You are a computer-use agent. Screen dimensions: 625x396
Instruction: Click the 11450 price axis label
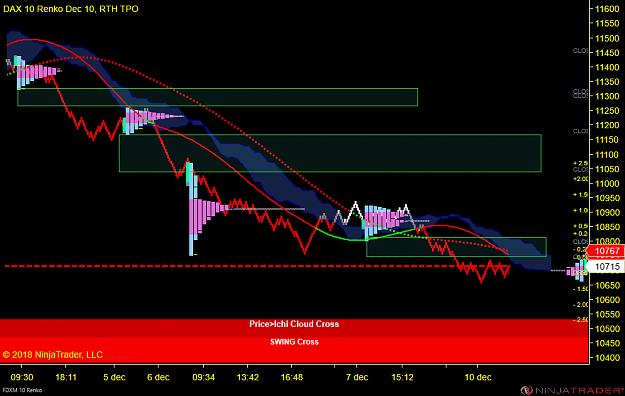(x=607, y=53)
